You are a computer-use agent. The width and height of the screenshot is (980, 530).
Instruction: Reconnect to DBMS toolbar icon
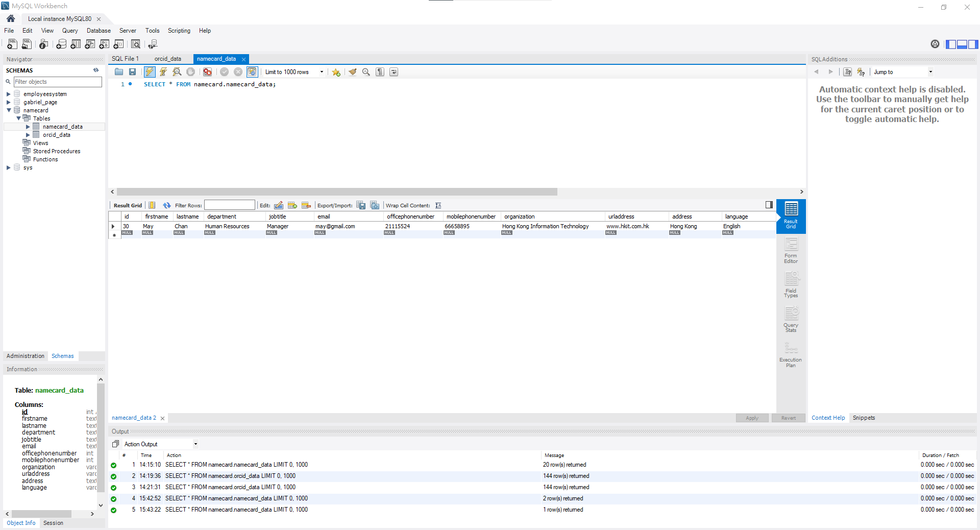click(x=153, y=44)
